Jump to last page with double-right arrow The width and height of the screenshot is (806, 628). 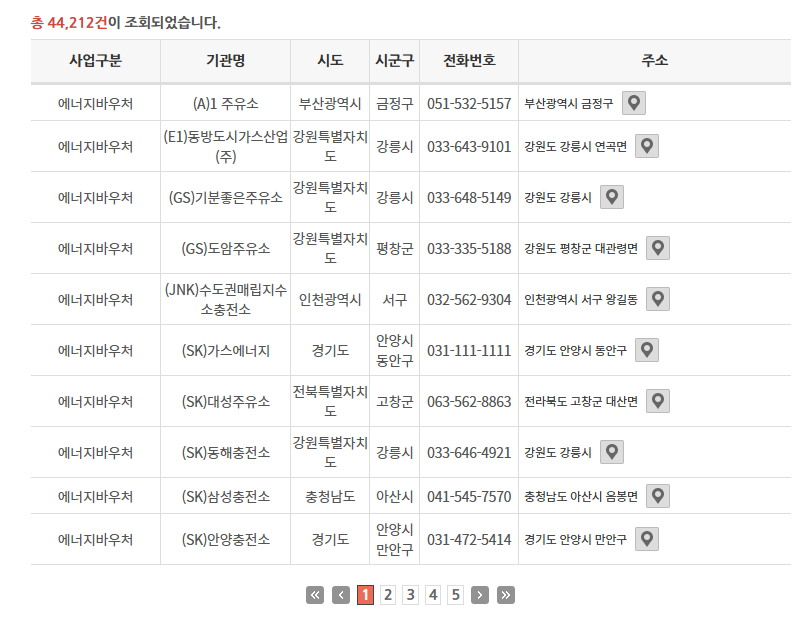point(506,595)
